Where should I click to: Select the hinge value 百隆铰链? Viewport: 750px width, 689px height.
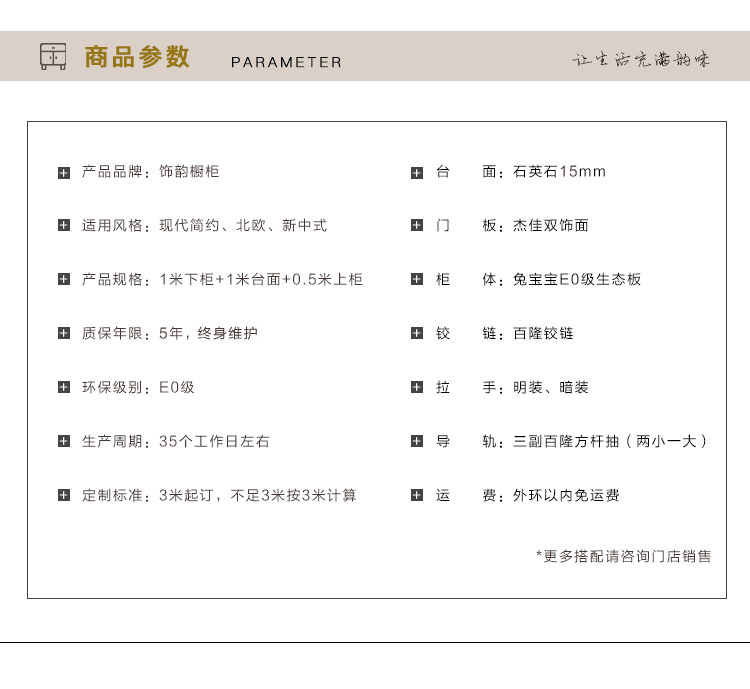(543, 333)
